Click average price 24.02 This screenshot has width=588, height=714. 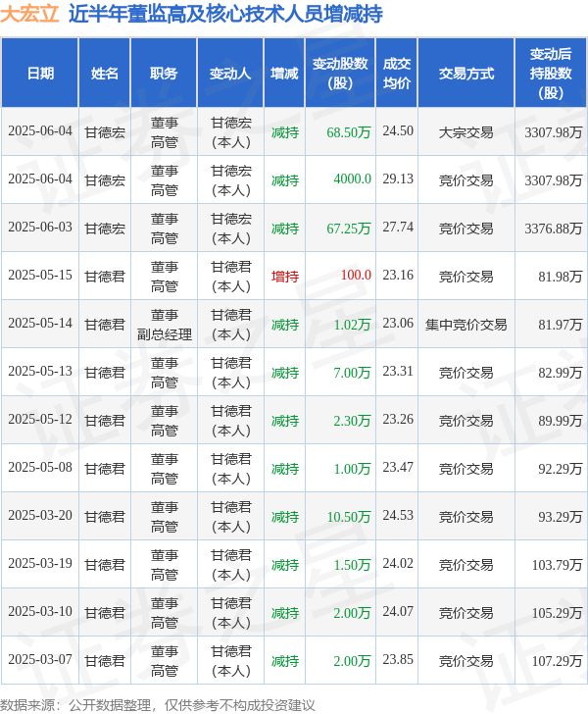click(398, 563)
